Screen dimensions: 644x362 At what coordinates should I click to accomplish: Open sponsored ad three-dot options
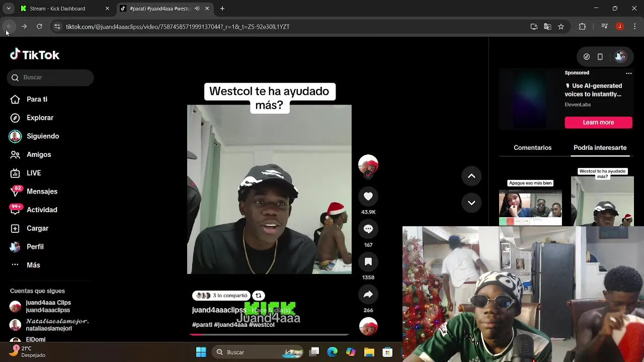628,73
